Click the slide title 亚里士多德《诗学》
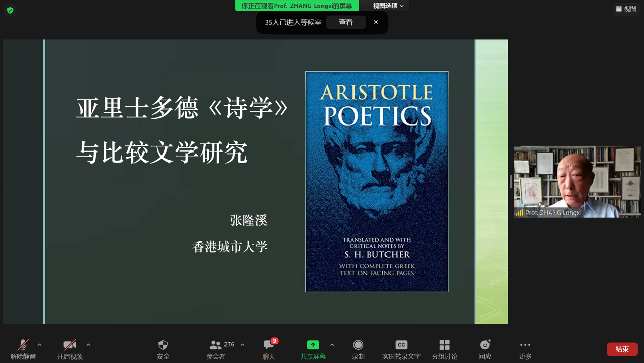 (x=183, y=108)
